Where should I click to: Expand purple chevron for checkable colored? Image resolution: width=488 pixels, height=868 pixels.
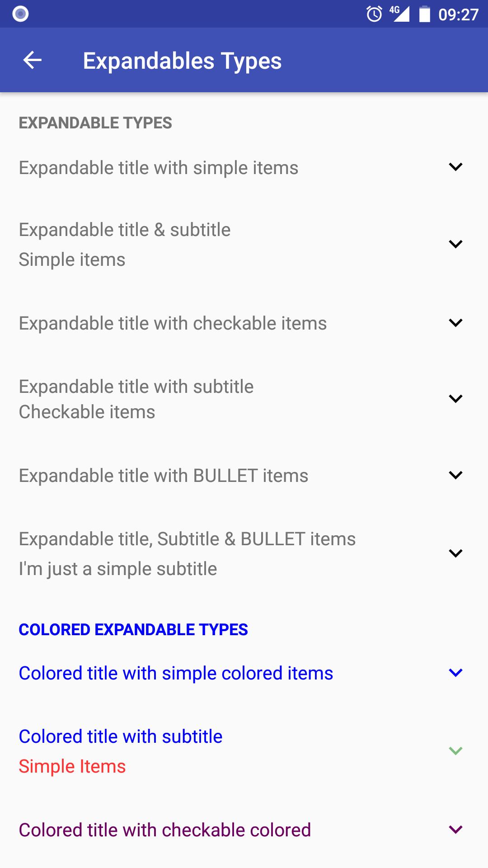[x=455, y=830]
